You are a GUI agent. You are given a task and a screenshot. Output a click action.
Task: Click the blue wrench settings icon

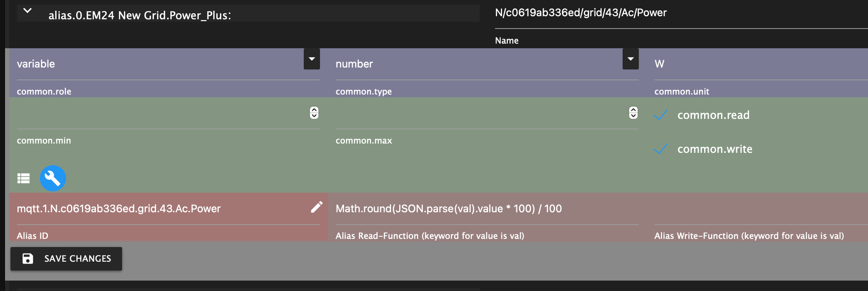pos(53,178)
